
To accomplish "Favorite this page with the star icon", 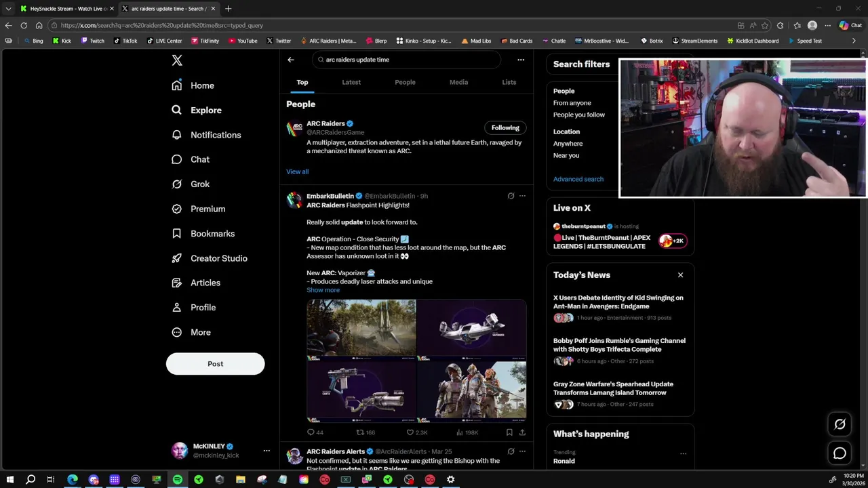I will point(765,26).
